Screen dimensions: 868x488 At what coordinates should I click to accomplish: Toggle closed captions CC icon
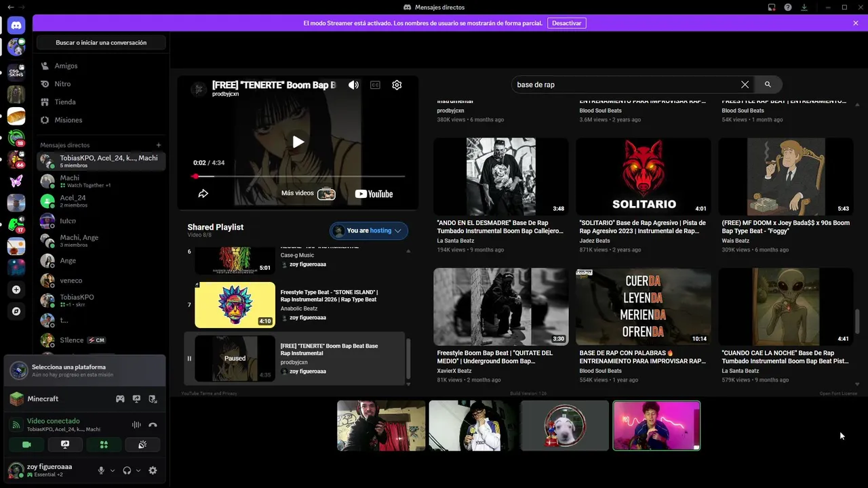click(x=375, y=85)
